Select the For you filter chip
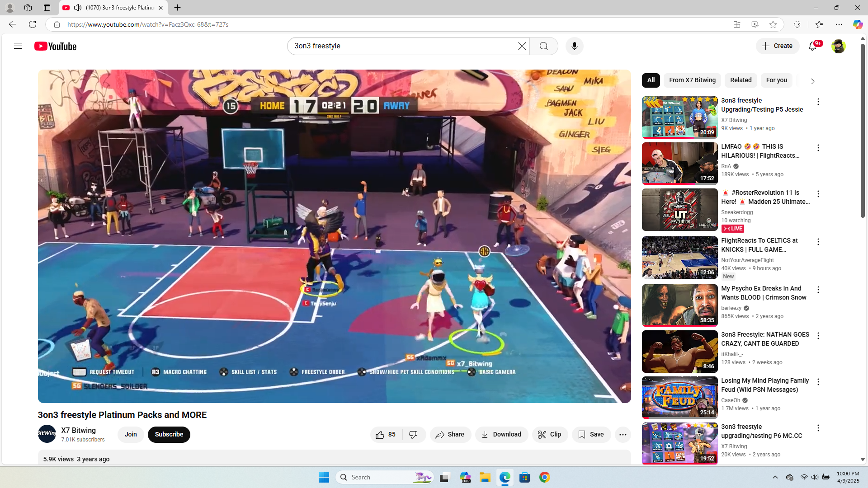 (777, 80)
